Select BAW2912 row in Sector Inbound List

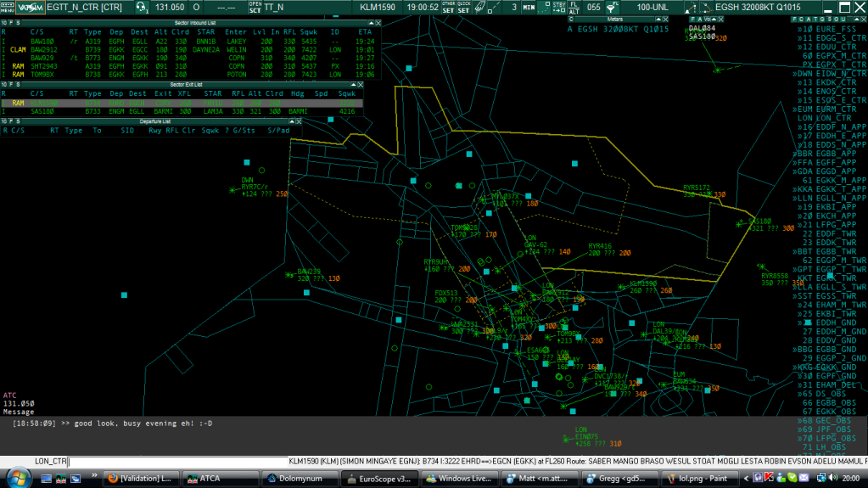coord(44,49)
